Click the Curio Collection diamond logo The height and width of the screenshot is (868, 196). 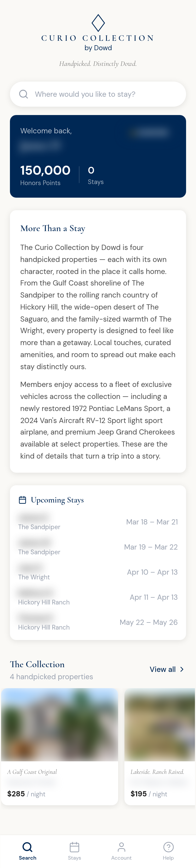[x=98, y=23]
